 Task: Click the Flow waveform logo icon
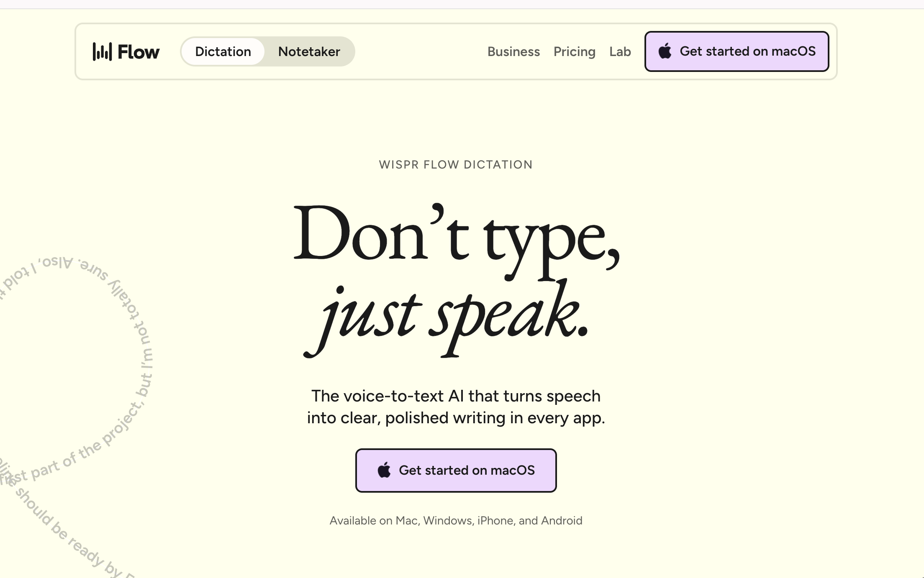tap(102, 51)
